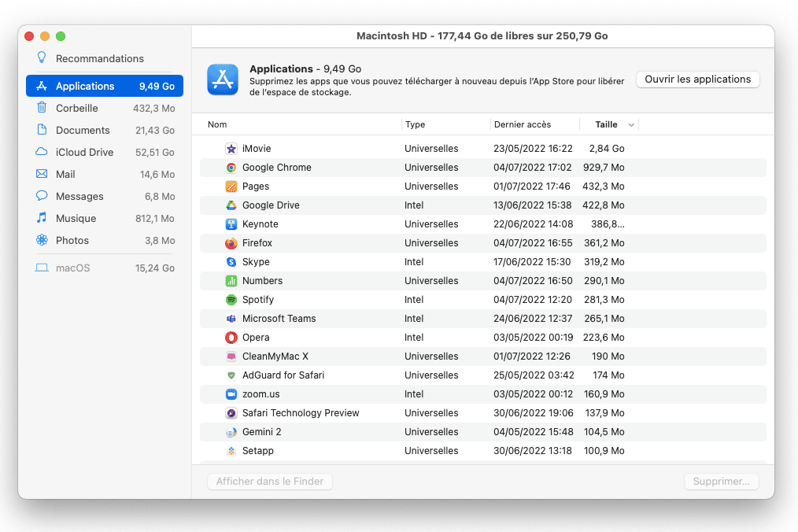This screenshot has height=532, width=798.
Task: Click the '432,3 Mo' Corbeille size
Action: coord(153,108)
